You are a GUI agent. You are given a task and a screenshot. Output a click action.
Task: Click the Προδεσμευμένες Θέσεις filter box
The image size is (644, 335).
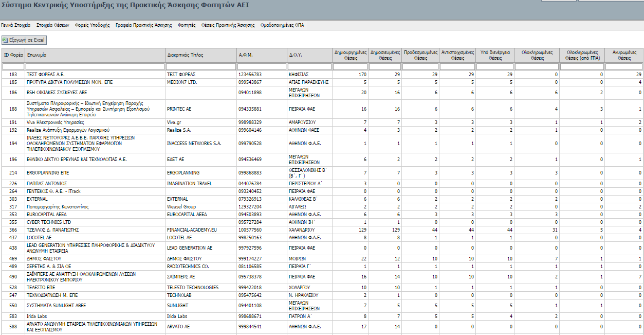(420, 67)
